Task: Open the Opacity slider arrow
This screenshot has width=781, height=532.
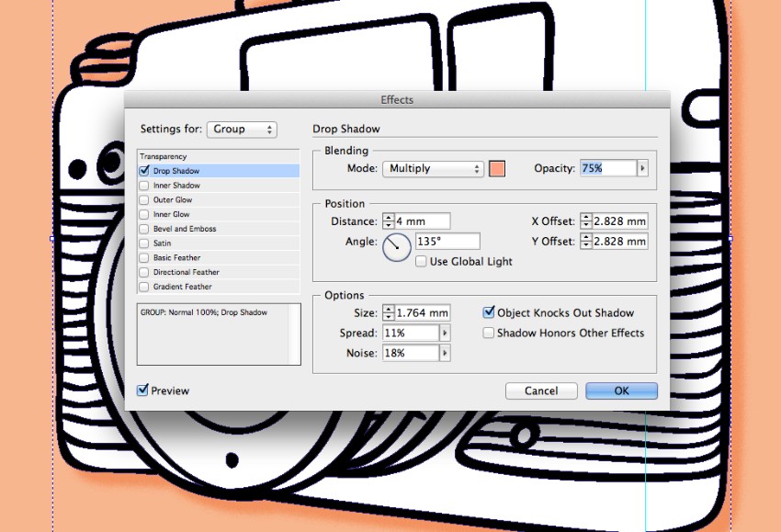Action: point(642,168)
